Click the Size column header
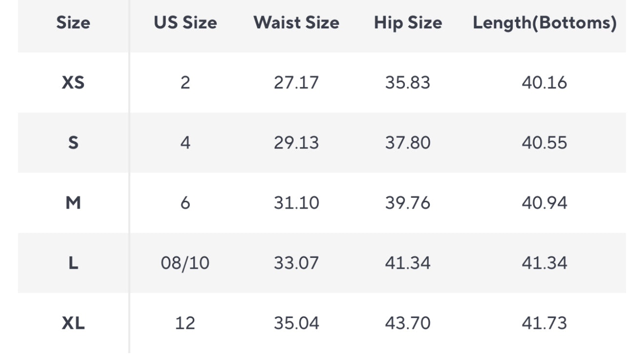Viewport: 644px width, 362px height. (73, 22)
